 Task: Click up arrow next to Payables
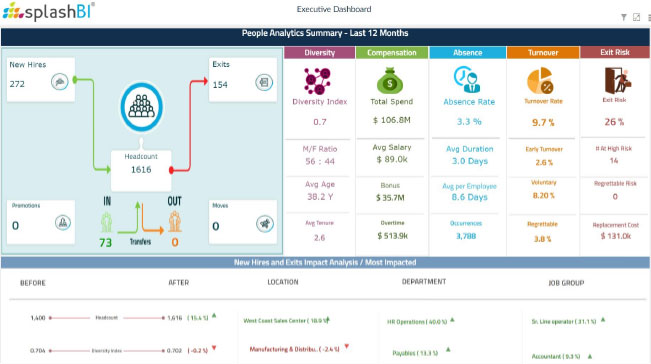click(448, 349)
